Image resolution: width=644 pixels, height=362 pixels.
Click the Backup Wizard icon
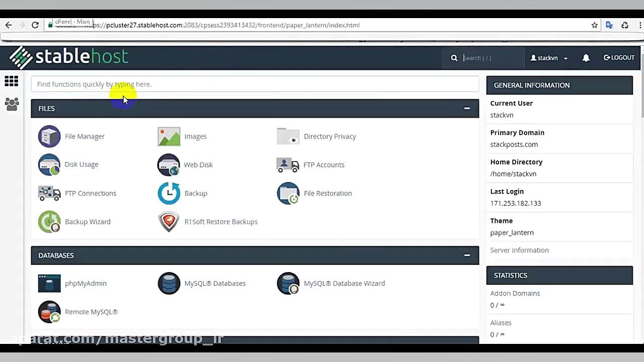(x=49, y=222)
